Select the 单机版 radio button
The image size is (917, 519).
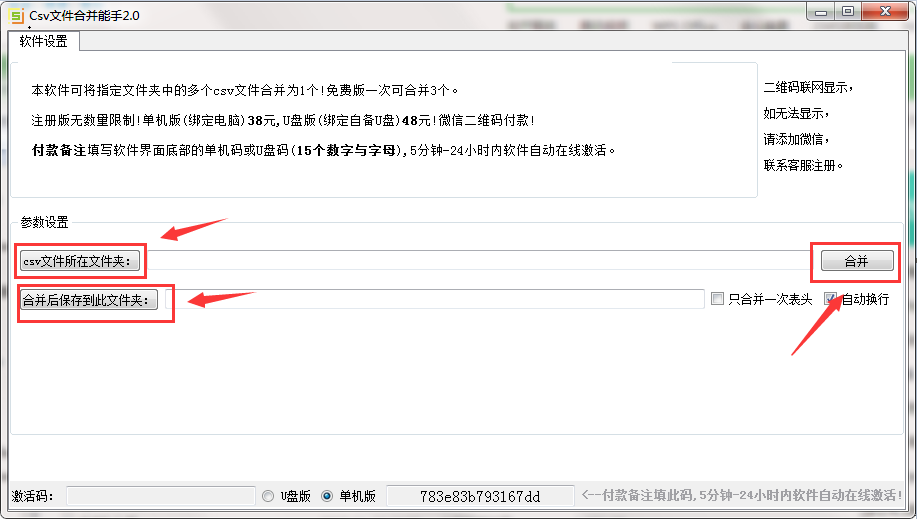point(327,496)
